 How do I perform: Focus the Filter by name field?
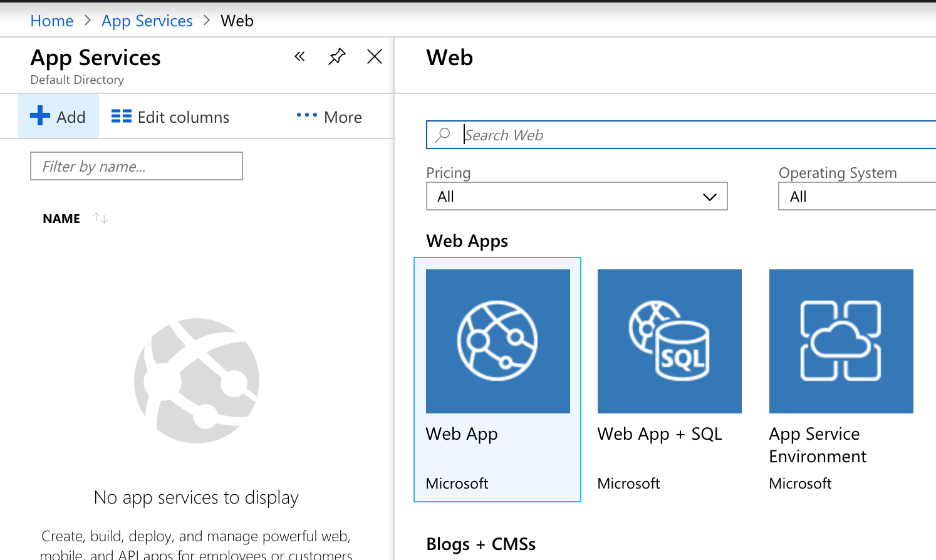(137, 166)
